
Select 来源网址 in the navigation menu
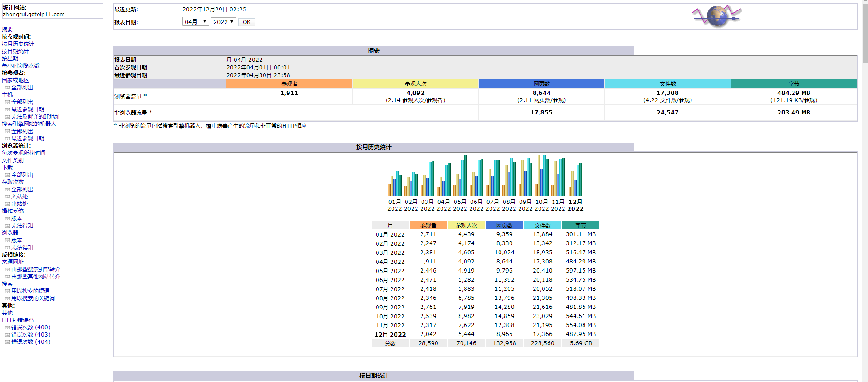[13, 262]
